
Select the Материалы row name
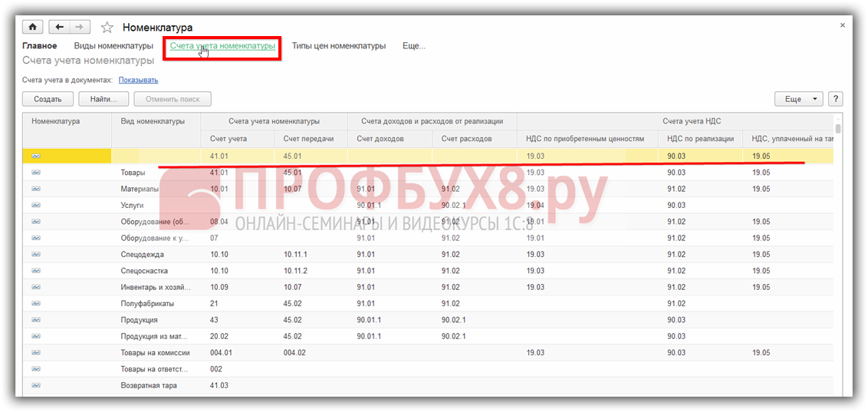point(140,189)
